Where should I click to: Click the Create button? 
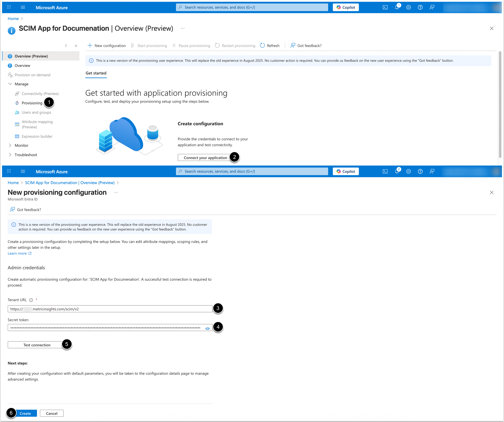coord(25,413)
